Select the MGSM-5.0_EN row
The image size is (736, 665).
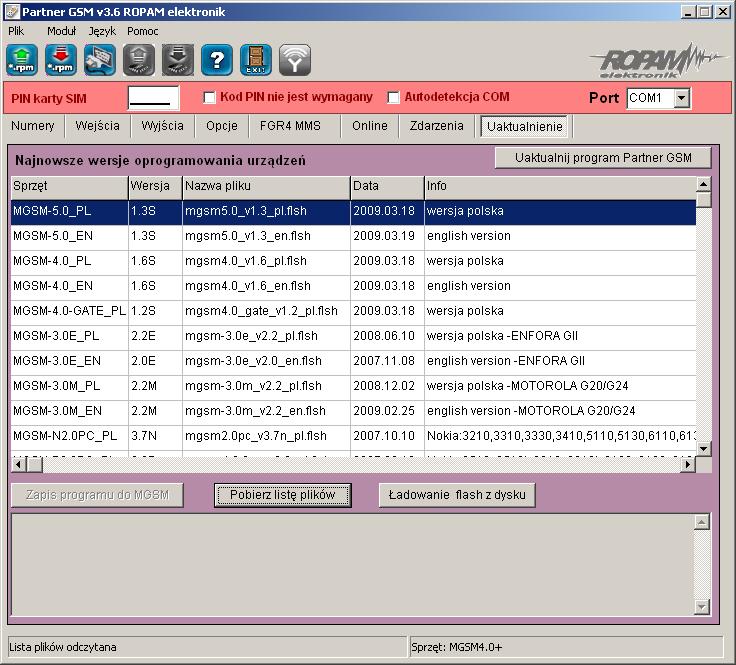[353, 236]
